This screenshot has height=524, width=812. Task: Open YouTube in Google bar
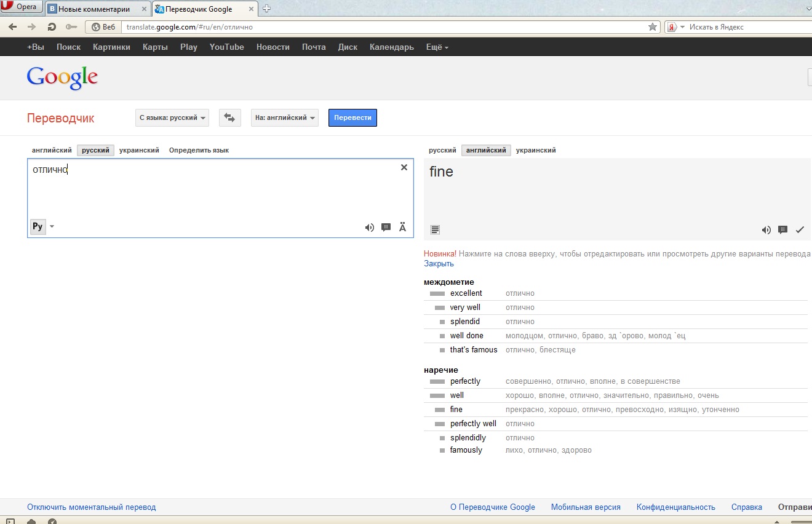(226, 47)
